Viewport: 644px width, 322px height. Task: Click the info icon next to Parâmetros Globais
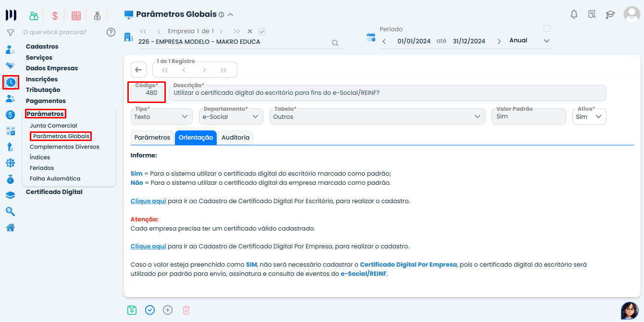221,14
